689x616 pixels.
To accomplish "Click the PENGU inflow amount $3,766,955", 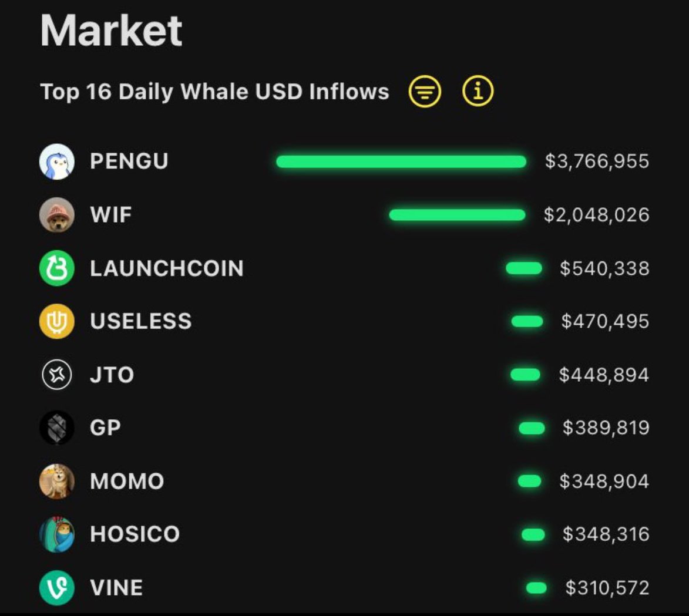I will coord(597,161).
